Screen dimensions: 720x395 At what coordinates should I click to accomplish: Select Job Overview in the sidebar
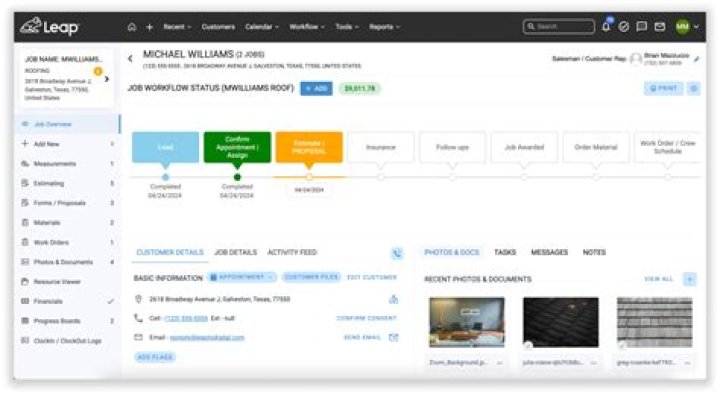pyautogui.click(x=68, y=124)
